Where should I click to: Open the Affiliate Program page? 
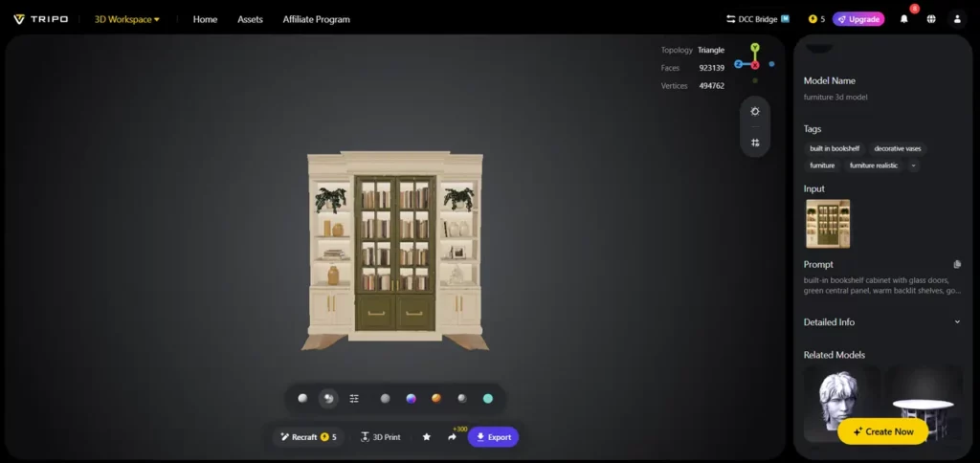pos(316,19)
